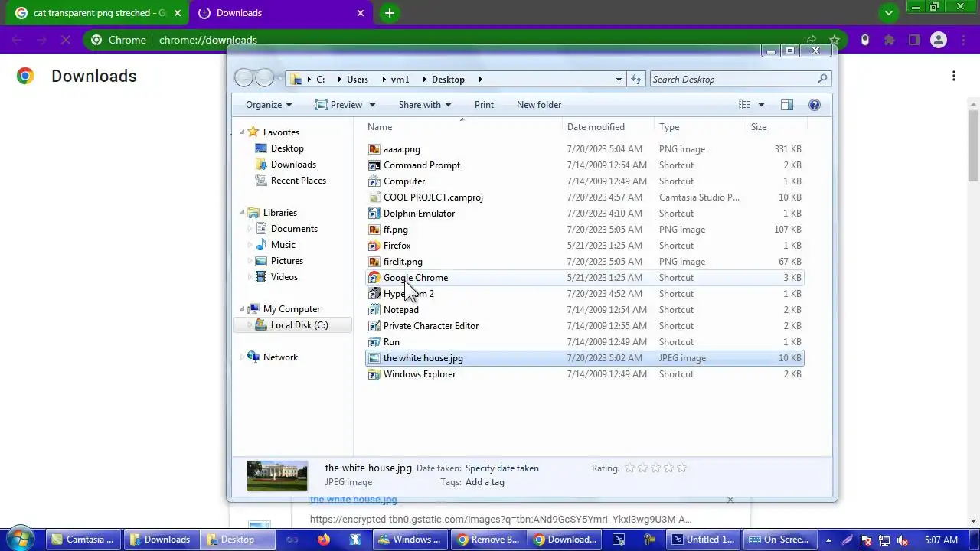Image resolution: width=980 pixels, height=551 pixels.
Task: Open the Preview dropdown arrow
Action: click(372, 105)
